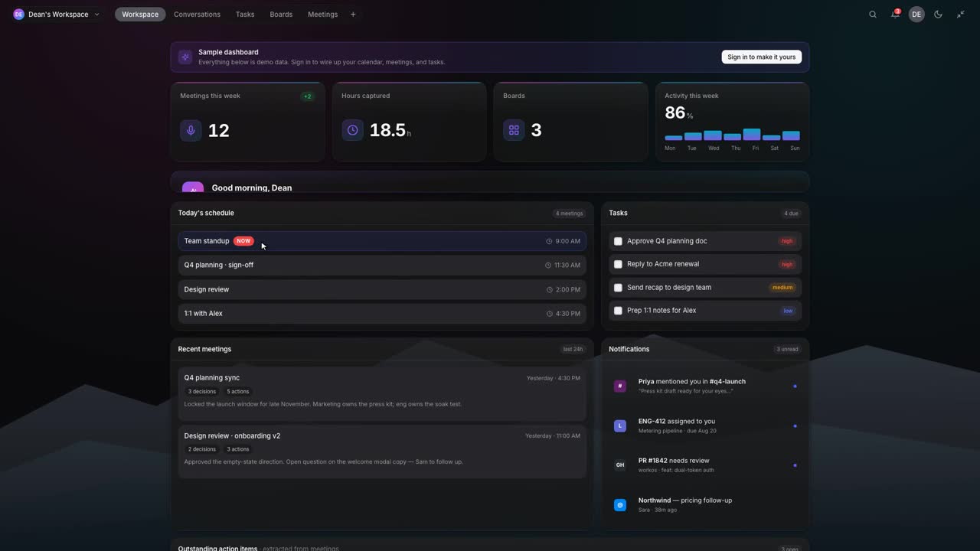The width and height of the screenshot is (980, 551).
Task: Click the Northwind notification blue icon
Action: pos(620,505)
